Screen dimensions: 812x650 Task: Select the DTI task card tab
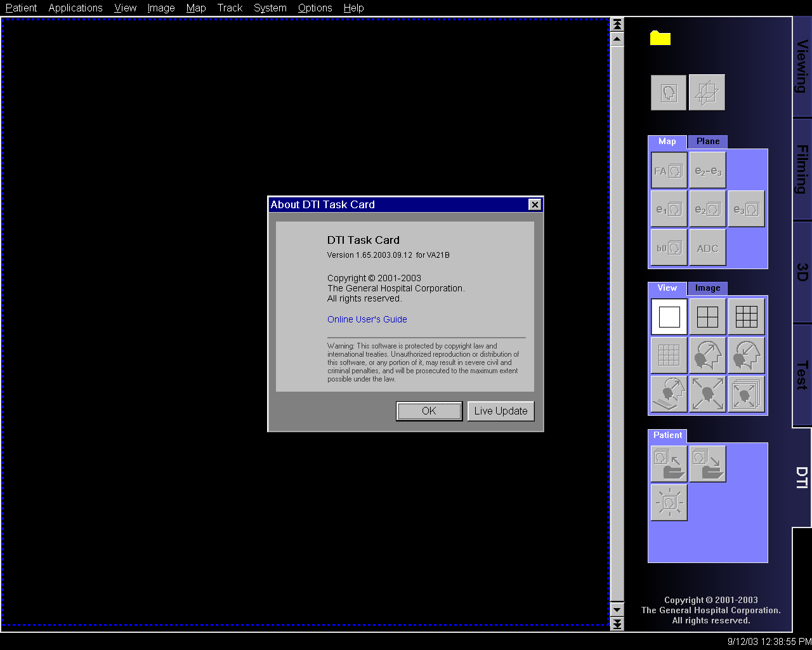(802, 477)
